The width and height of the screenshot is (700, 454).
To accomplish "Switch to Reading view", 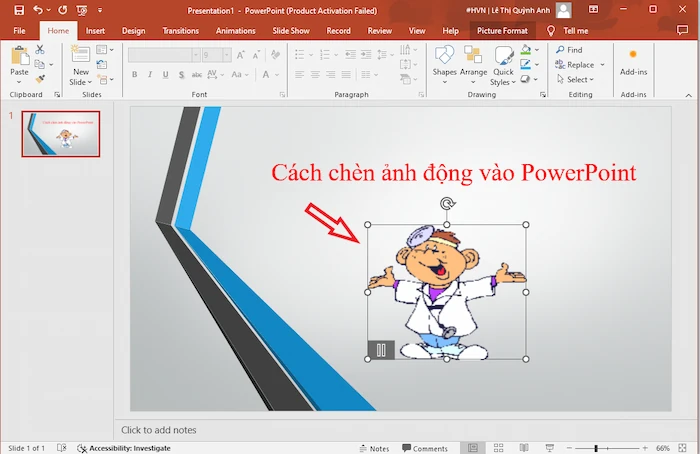I will 524,448.
